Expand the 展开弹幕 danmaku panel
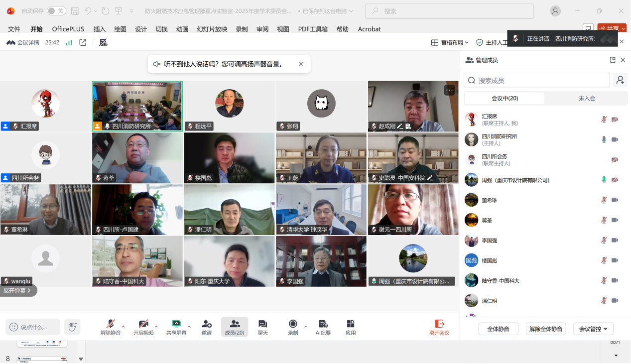Viewport: 631px width, 364px height. pyautogui.click(x=16, y=290)
